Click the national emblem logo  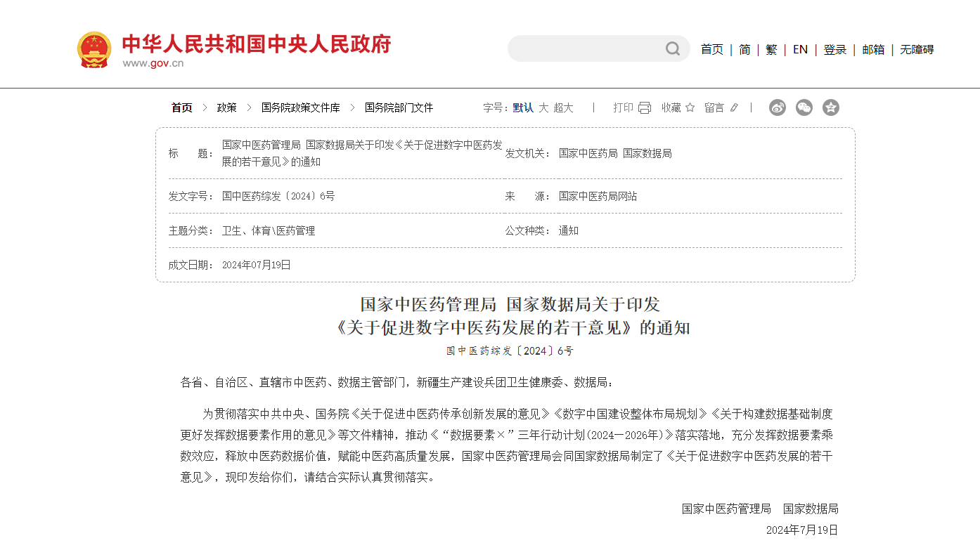tap(94, 50)
